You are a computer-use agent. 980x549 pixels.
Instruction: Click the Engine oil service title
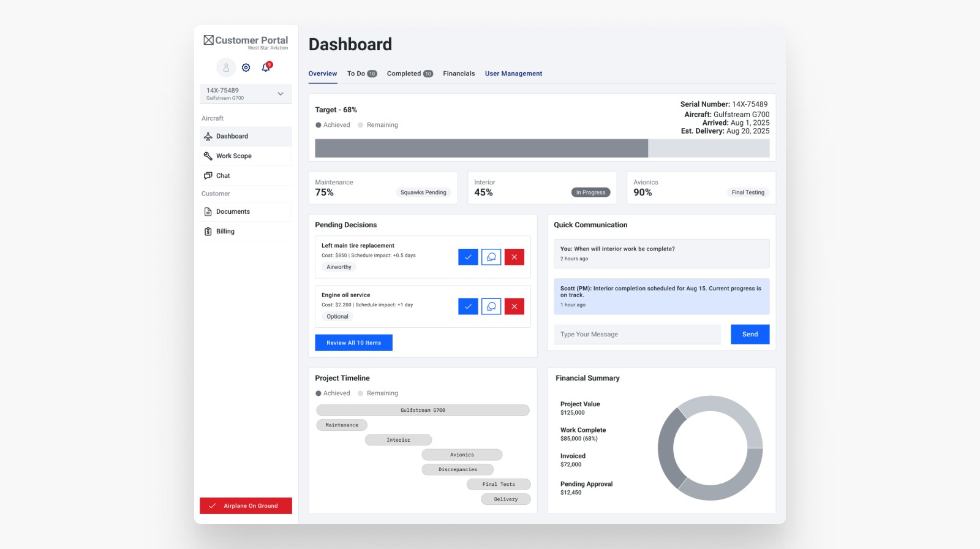[x=345, y=295]
